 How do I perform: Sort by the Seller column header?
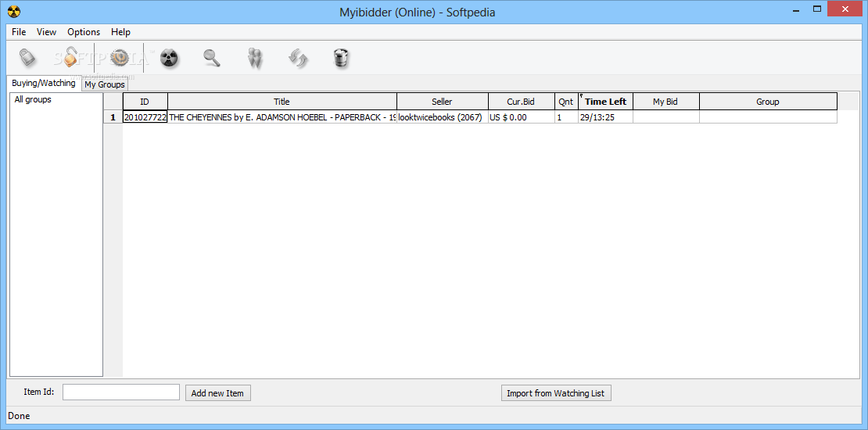[443, 102]
